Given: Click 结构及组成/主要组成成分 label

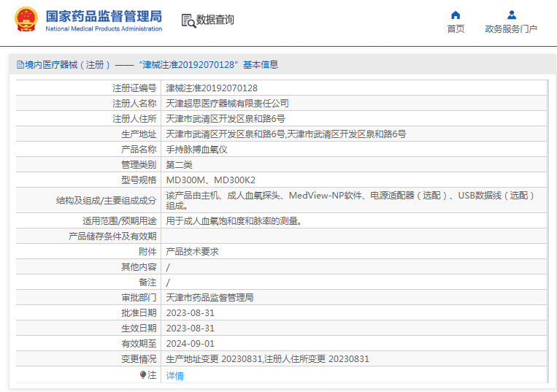Looking at the screenshot, I should (106, 201).
